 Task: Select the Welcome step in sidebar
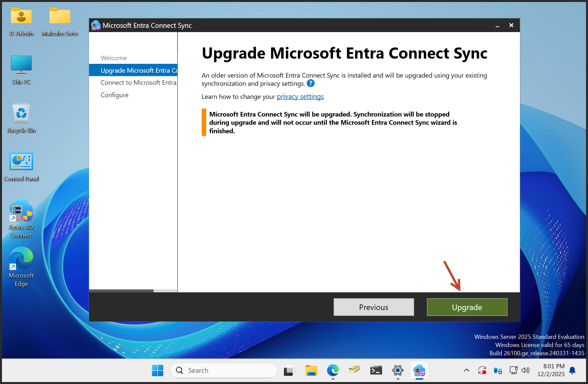point(114,58)
